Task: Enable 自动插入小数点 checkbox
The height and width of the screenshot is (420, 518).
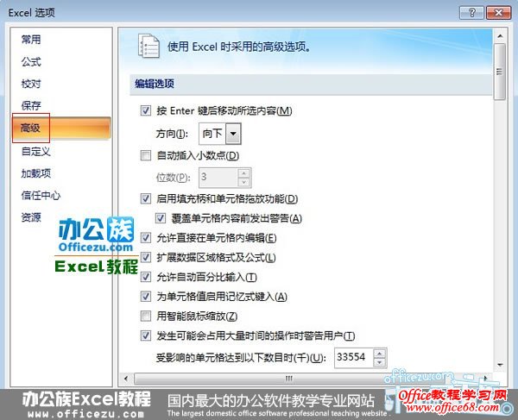Action: pos(146,155)
